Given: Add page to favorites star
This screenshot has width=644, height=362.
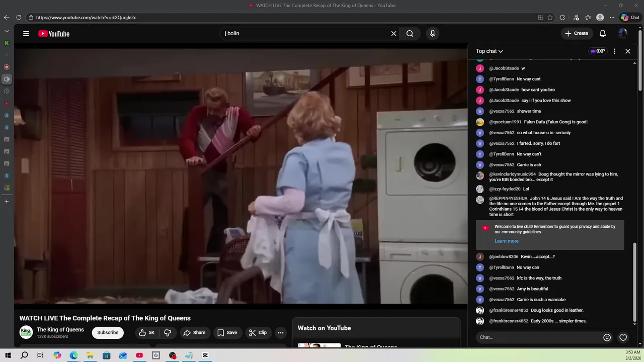Looking at the screenshot, I should (550, 17).
